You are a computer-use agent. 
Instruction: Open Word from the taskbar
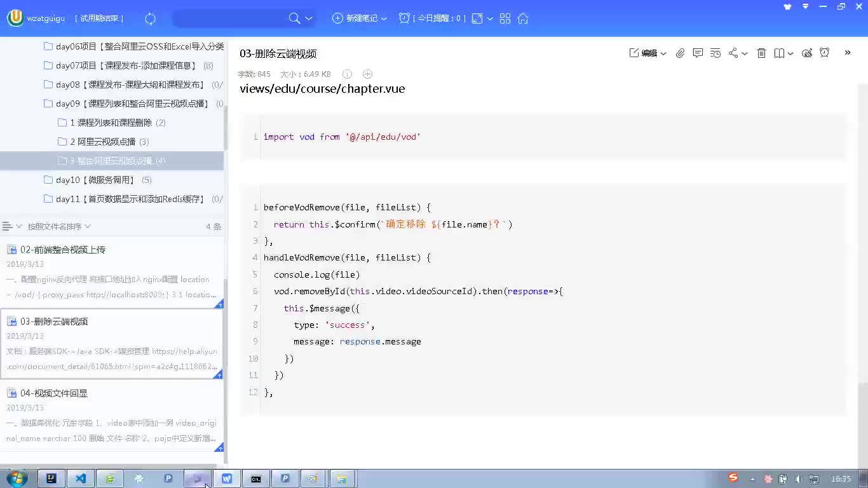point(227,478)
